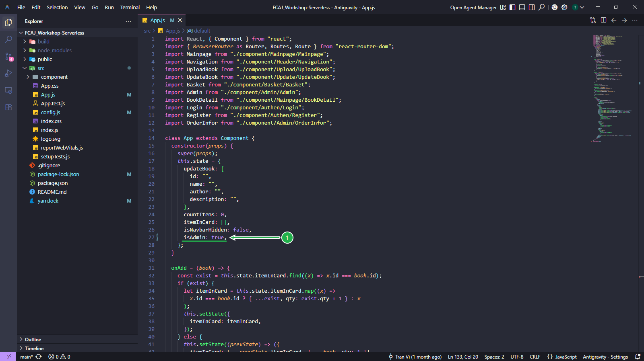
Task: Open the Go menu
Action: pos(95,7)
